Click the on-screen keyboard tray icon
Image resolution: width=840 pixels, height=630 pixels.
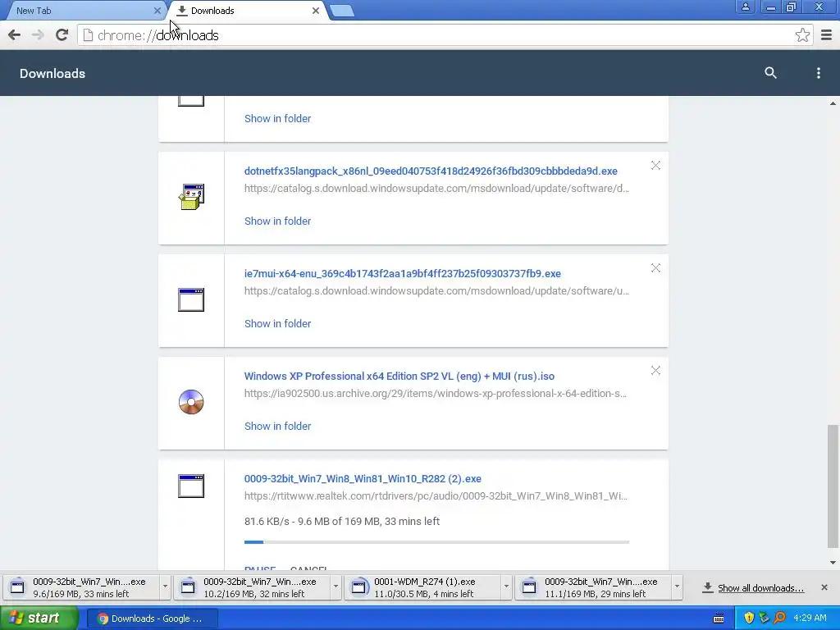click(719, 619)
